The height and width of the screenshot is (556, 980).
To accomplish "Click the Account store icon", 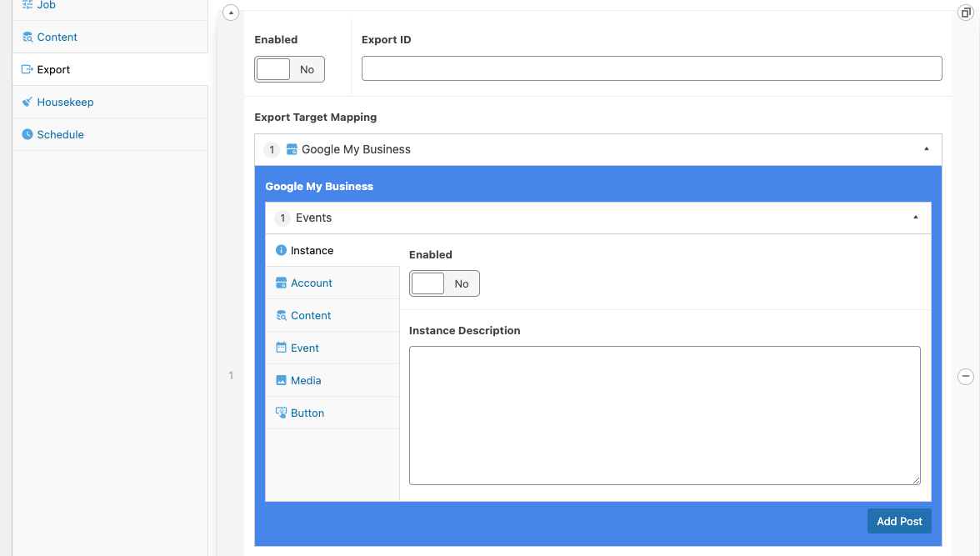I will [x=282, y=283].
